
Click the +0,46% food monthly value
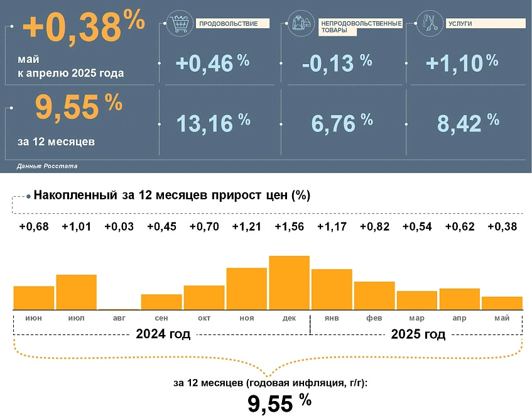(212, 63)
